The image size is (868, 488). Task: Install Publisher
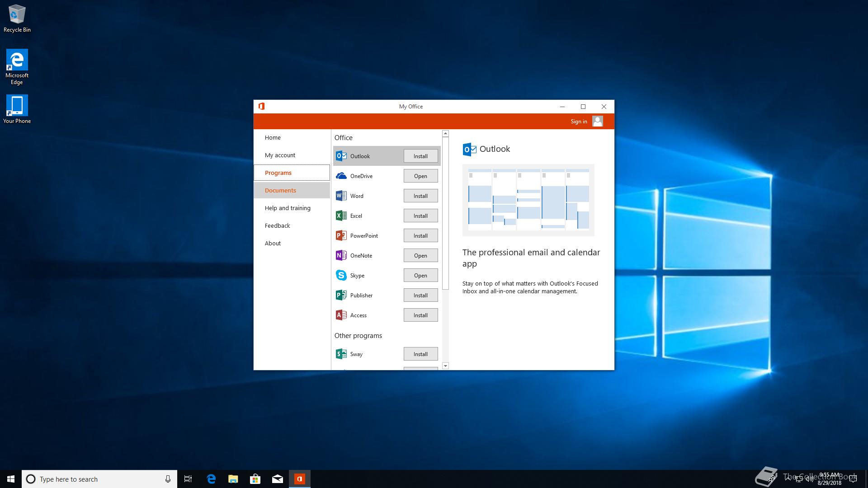[420, 295]
